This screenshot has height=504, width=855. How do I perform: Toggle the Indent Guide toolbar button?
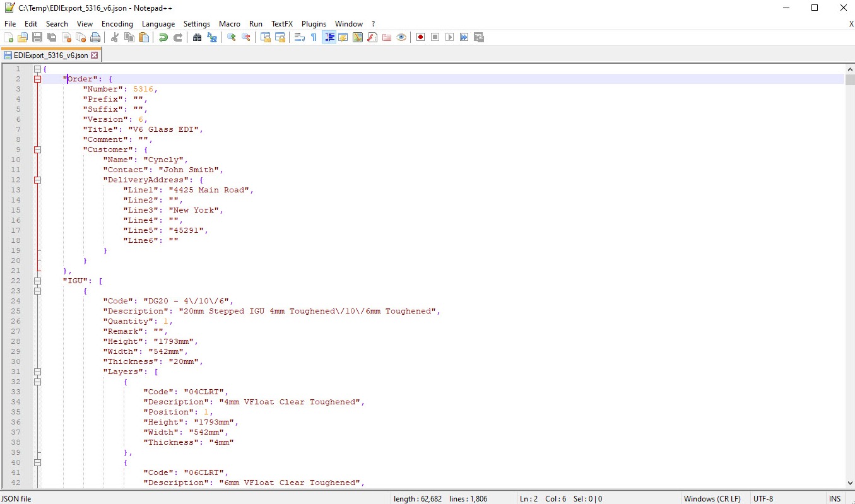[329, 38]
